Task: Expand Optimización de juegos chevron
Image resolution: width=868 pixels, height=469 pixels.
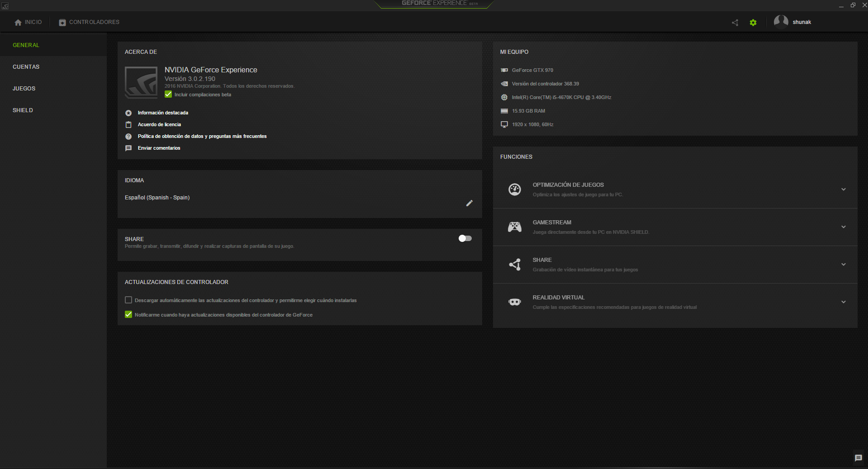Action: 844,189
